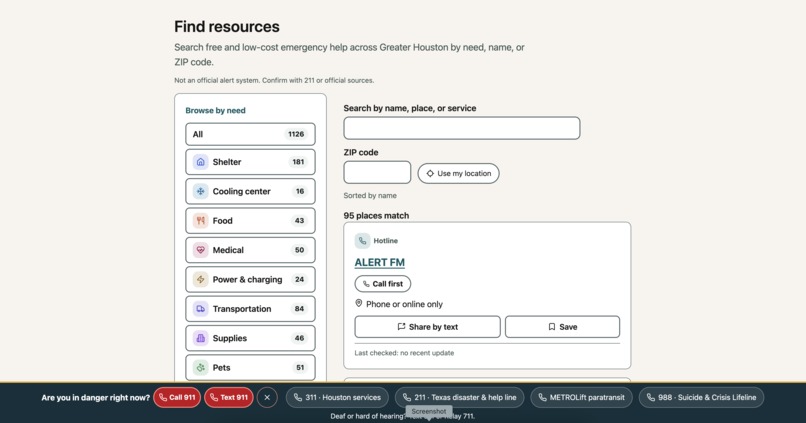Screen dimensions: 806x423
Task: Click the Supplies box icon
Action: (200, 338)
